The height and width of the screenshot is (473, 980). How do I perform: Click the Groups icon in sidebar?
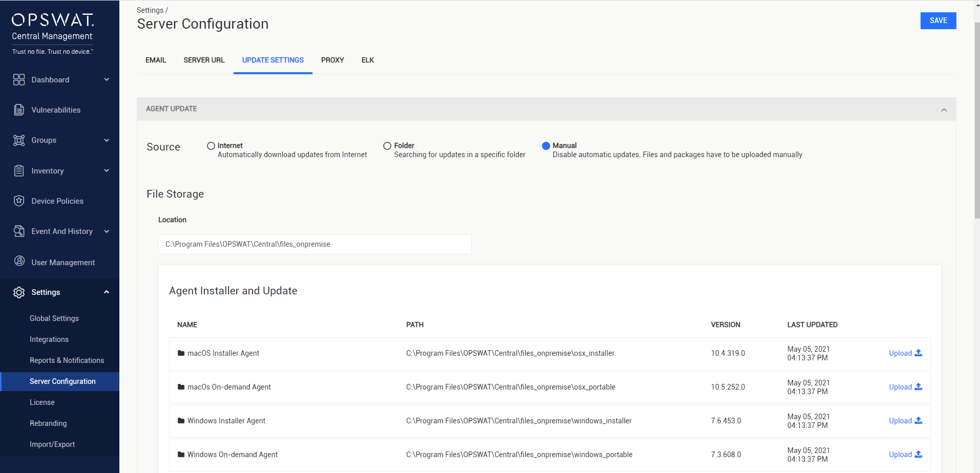(19, 140)
